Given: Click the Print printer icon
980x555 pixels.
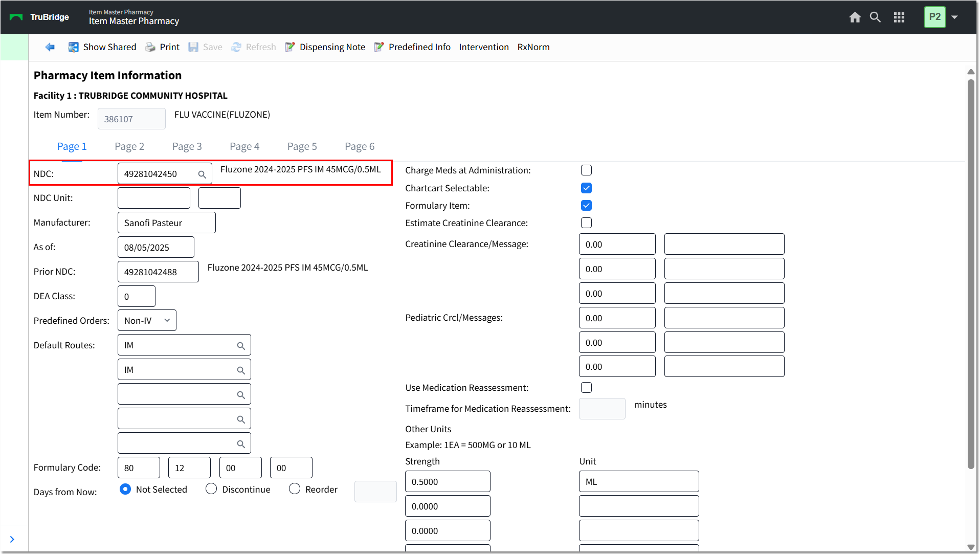Looking at the screenshot, I should 150,47.
